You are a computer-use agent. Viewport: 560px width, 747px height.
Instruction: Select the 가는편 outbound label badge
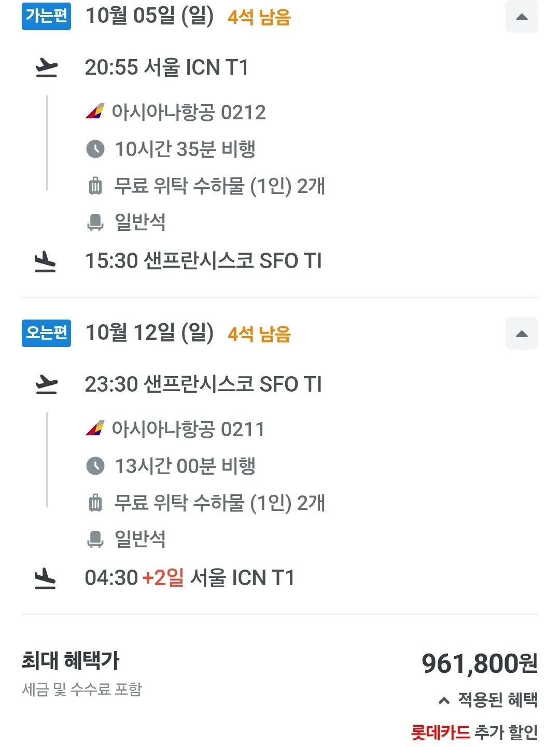(46, 16)
